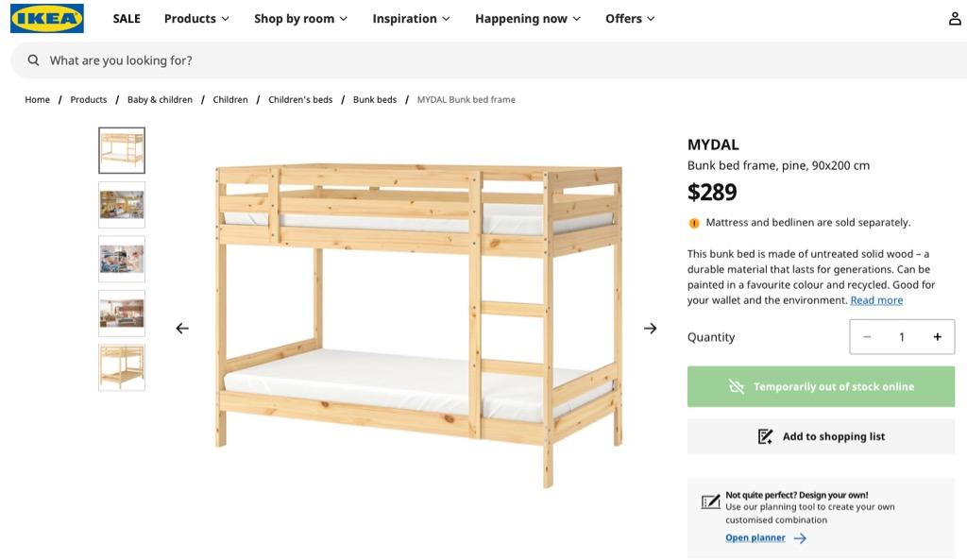
Task: Click the arrow icon beside Open planner
Action: (x=800, y=537)
